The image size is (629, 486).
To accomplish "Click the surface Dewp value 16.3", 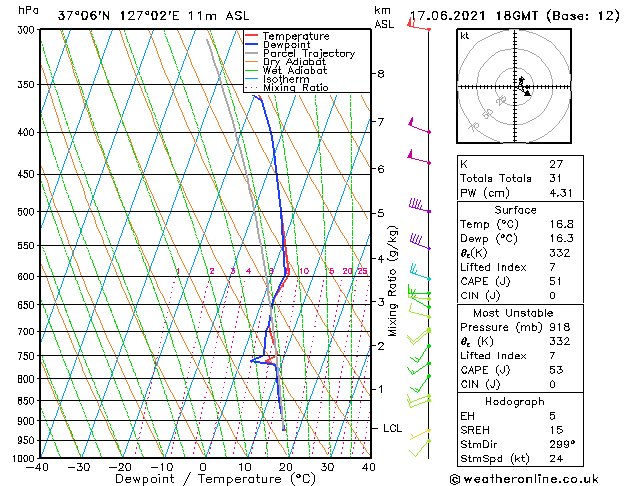I will (561, 238).
